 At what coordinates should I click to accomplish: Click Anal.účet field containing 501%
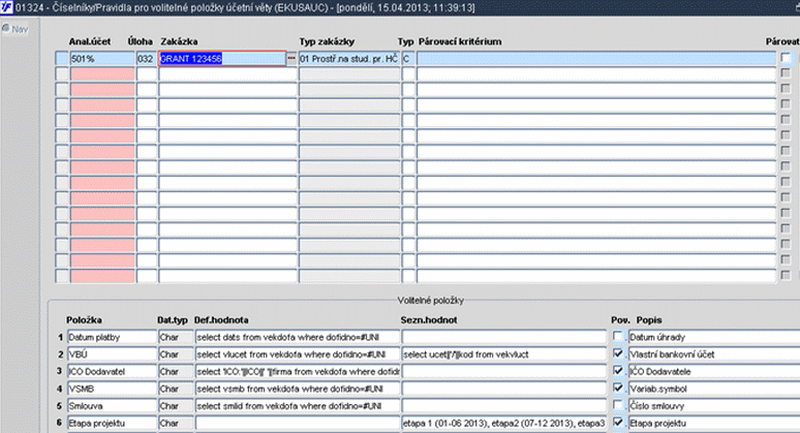(102, 59)
